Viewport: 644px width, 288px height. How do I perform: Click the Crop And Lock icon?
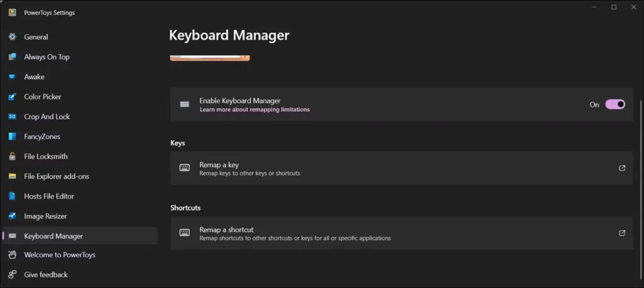click(x=13, y=117)
